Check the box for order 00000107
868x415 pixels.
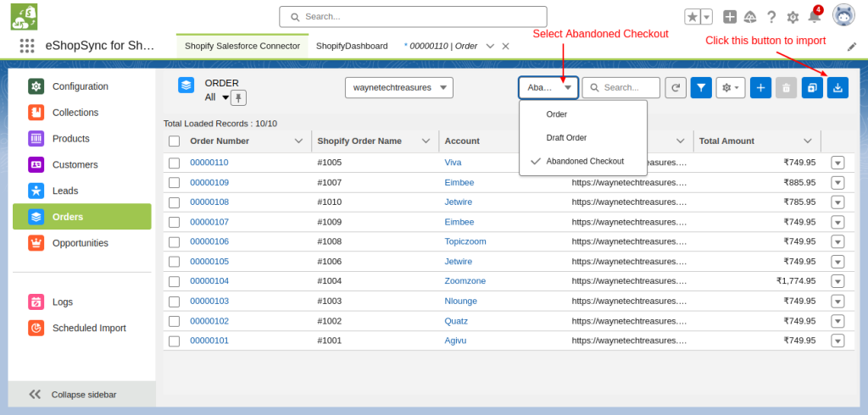coord(175,222)
